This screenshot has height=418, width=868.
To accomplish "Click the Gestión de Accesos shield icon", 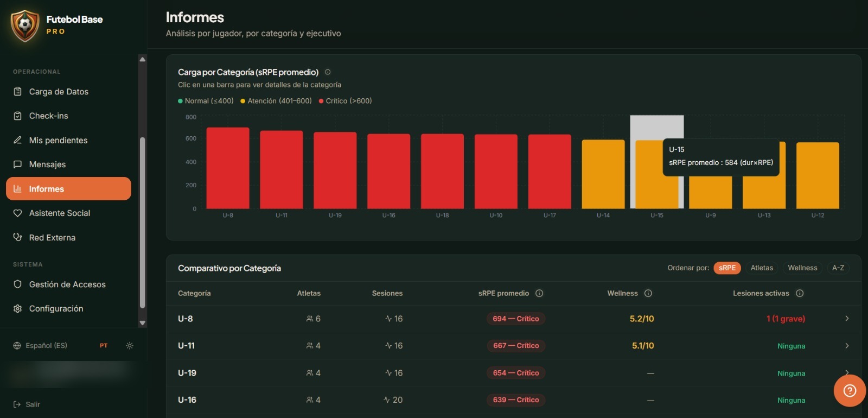I will click(17, 284).
